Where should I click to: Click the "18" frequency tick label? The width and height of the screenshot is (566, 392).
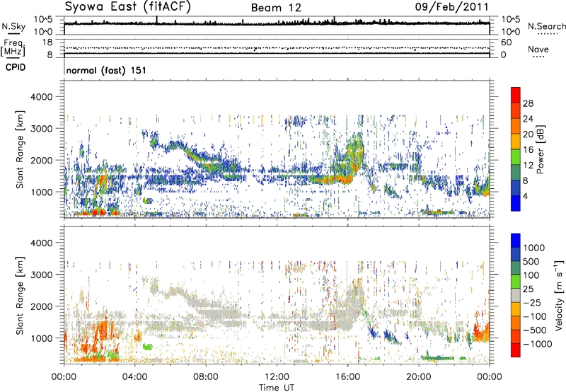(47, 42)
